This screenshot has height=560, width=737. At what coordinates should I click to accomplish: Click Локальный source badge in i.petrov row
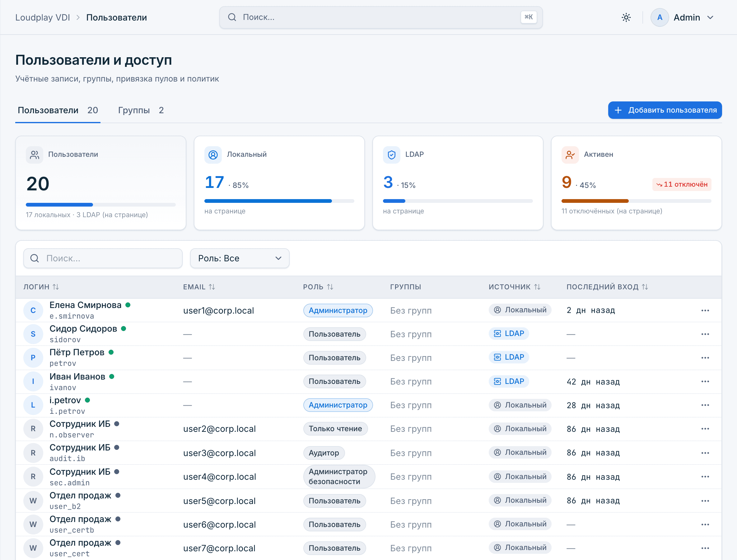(x=520, y=405)
